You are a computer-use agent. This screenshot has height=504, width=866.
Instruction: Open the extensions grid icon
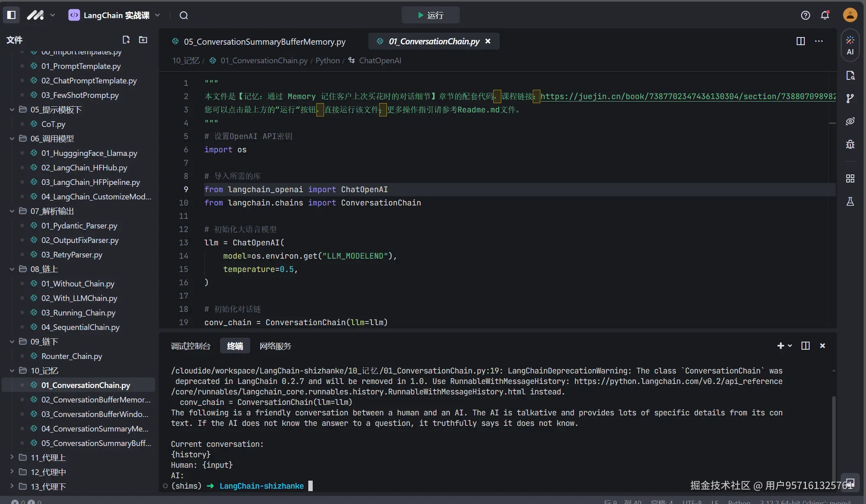click(850, 178)
